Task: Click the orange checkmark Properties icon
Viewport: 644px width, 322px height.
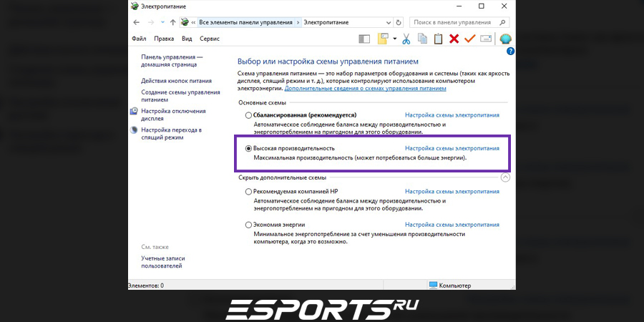Action: [470, 39]
